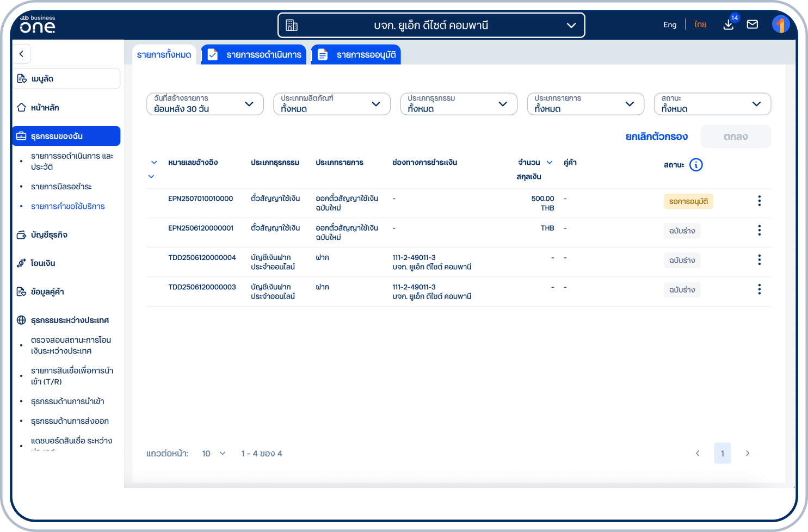This screenshot has width=808, height=532.
Task: Sort by จำนวน amount column chevron
Action: coord(550,163)
